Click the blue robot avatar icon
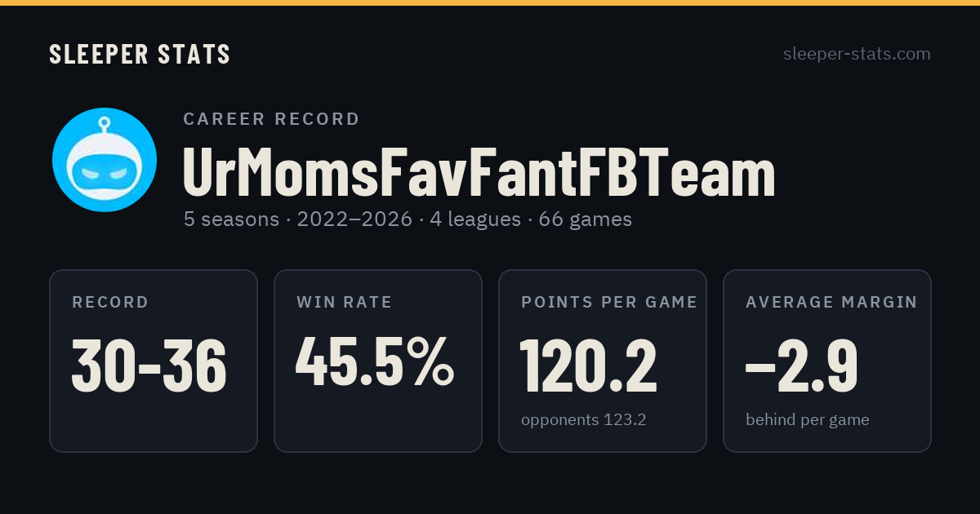The width and height of the screenshot is (980, 514). click(x=105, y=160)
